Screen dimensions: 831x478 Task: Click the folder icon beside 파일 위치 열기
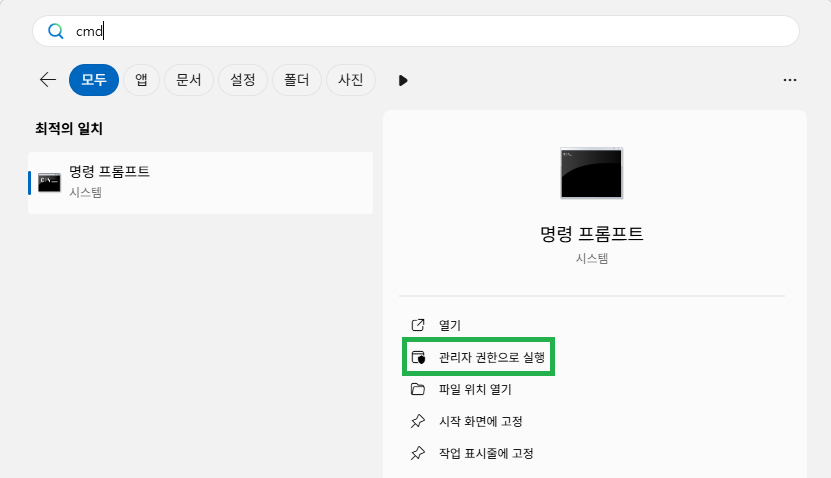[418, 390]
